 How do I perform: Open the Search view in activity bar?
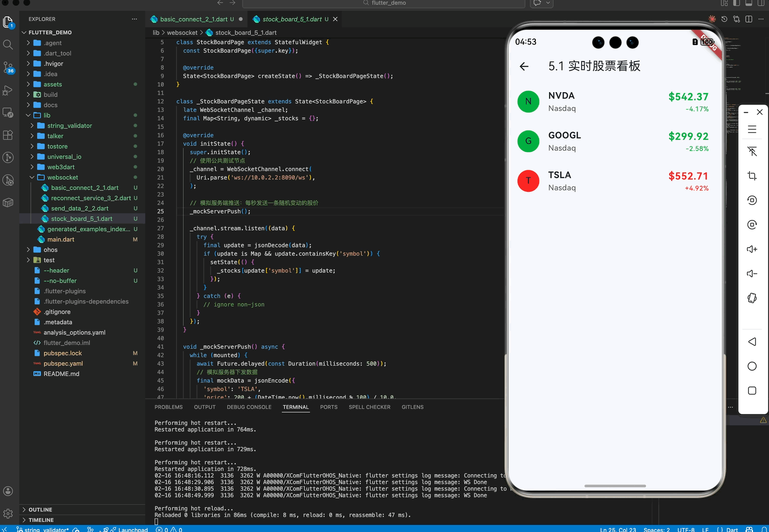click(x=8, y=45)
